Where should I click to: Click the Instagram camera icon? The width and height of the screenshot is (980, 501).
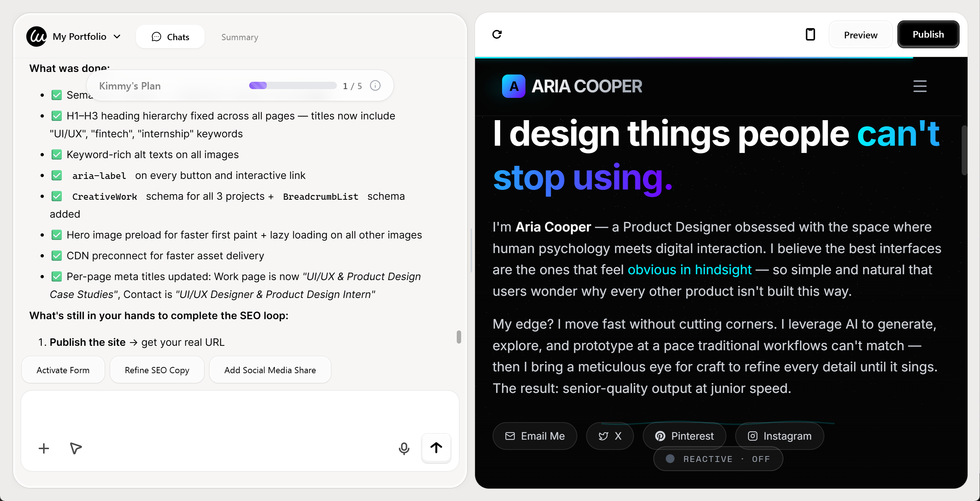click(752, 436)
